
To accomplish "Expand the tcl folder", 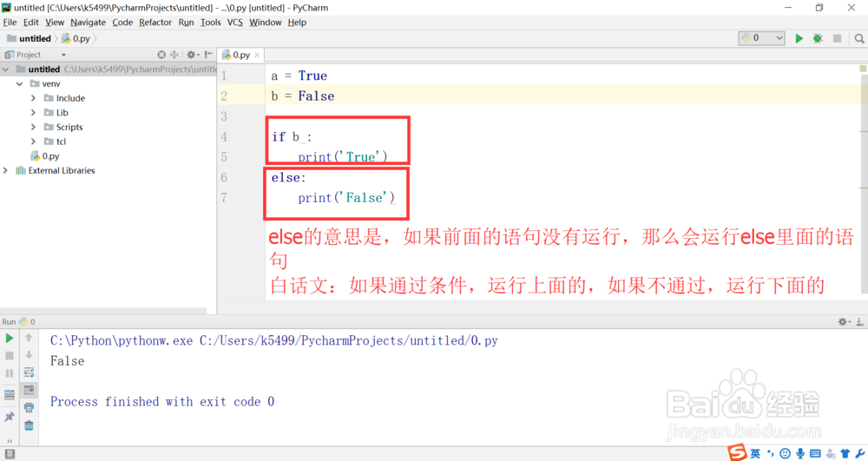I will coord(33,142).
